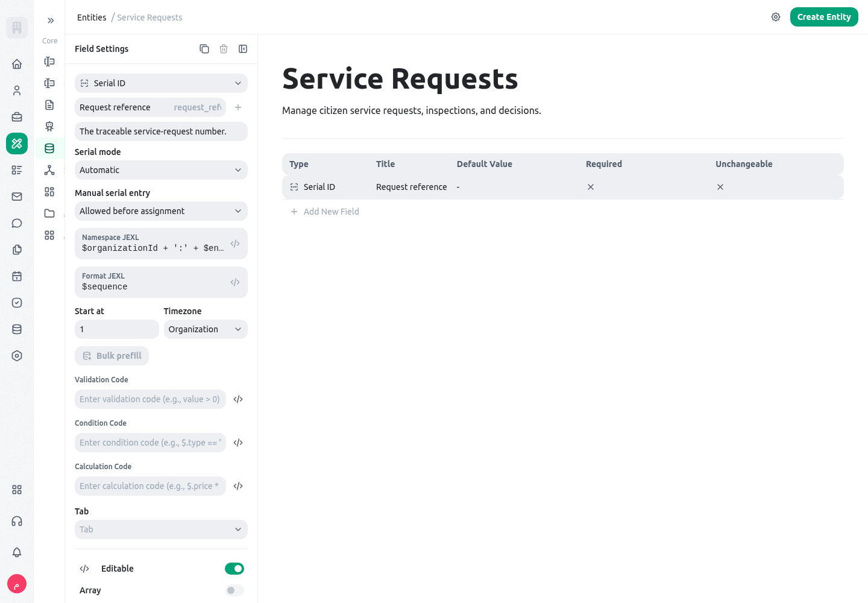Viewport: 868px width, 603px height.
Task: Open the entity settings gear icon
Action: tap(776, 17)
